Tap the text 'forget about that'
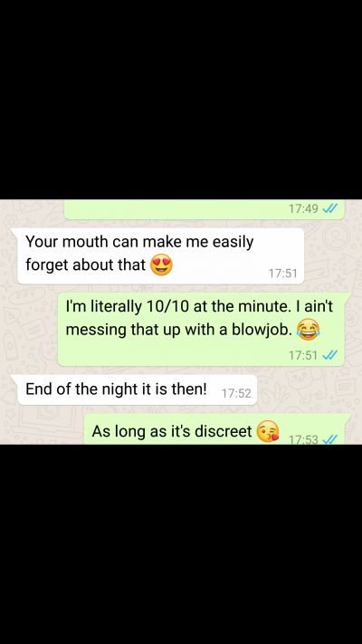362x644 pixels. pyautogui.click(x=85, y=265)
